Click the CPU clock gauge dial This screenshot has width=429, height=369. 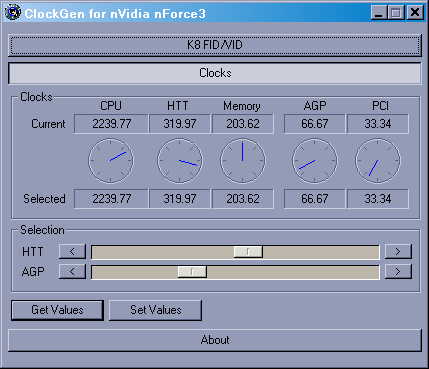click(x=111, y=161)
